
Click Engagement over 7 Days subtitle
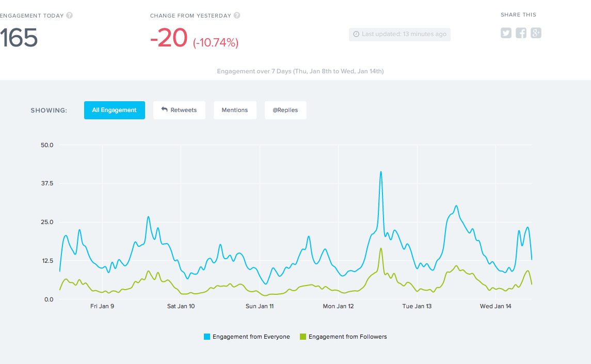(x=300, y=71)
